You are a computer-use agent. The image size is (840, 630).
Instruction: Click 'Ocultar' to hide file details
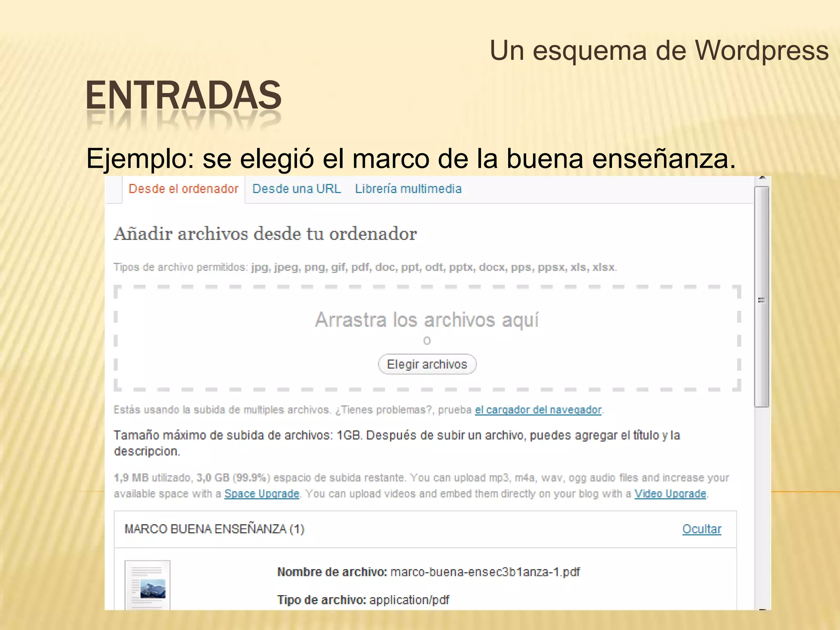pyautogui.click(x=701, y=529)
